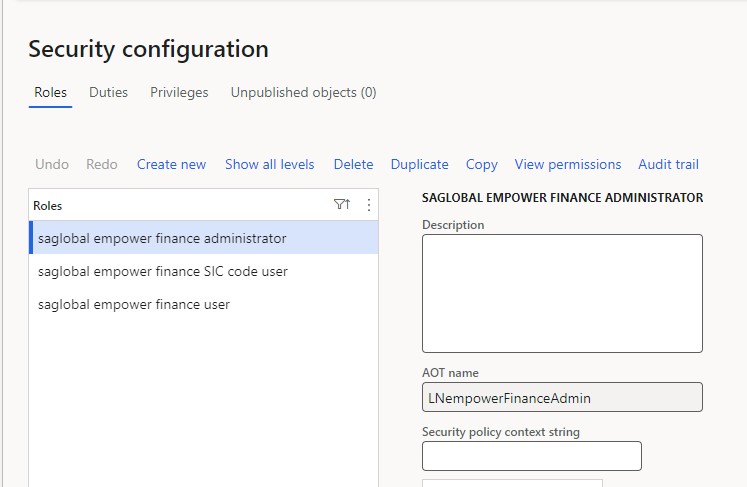Open View permissions
The width and height of the screenshot is (747, 487).
(x=568, y=164)
